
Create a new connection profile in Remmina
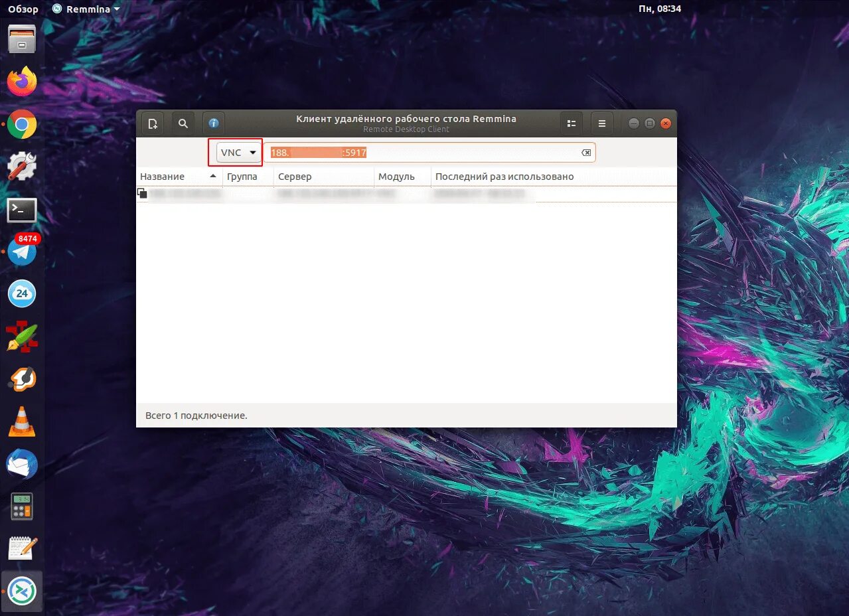(152, 123)
